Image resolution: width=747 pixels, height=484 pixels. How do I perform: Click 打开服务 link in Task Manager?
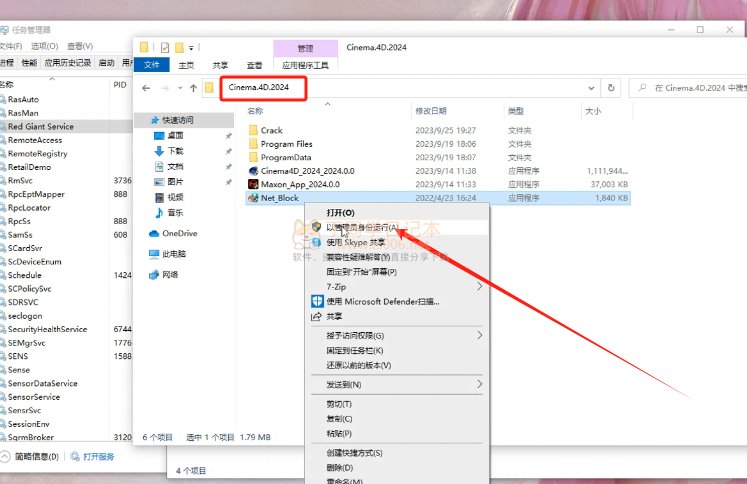tap(99, 456)
